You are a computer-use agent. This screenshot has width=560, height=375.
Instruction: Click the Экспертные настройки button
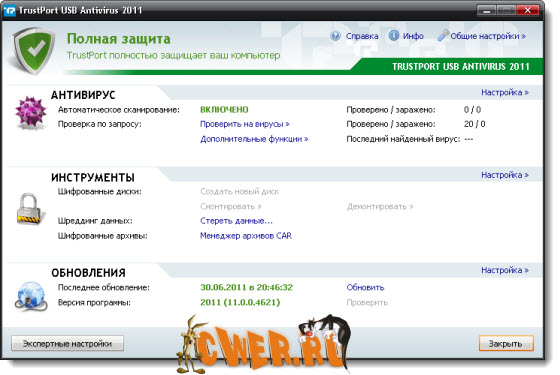pyautogui.click(x=68, y=344)
